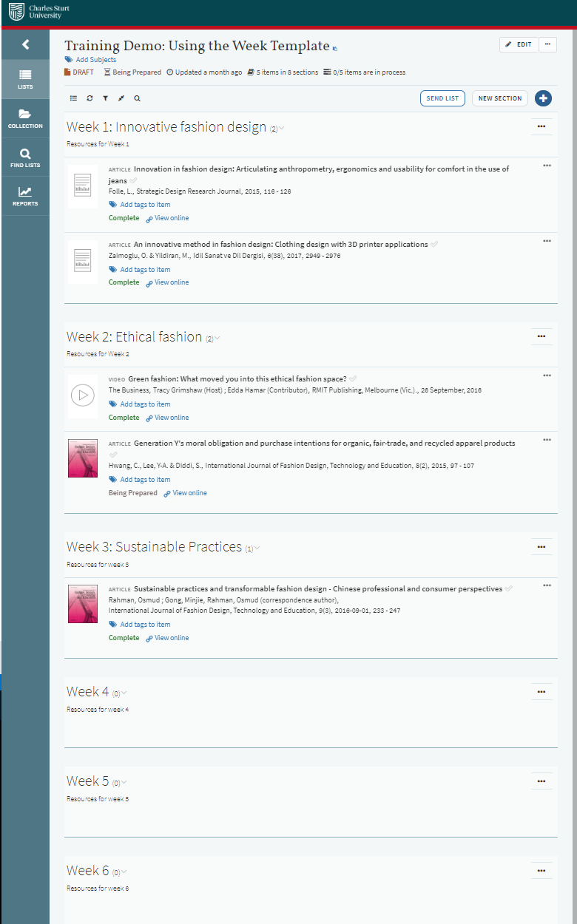Toggle the table of contents list icon
This screenshot has width=577, height=924.
pos(73,98)
